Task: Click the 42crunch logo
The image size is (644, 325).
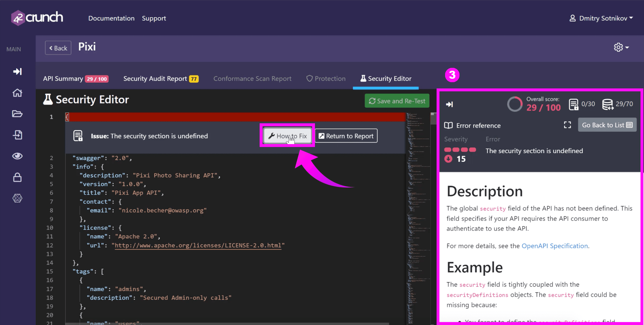Action: click(x=37, y=17)
